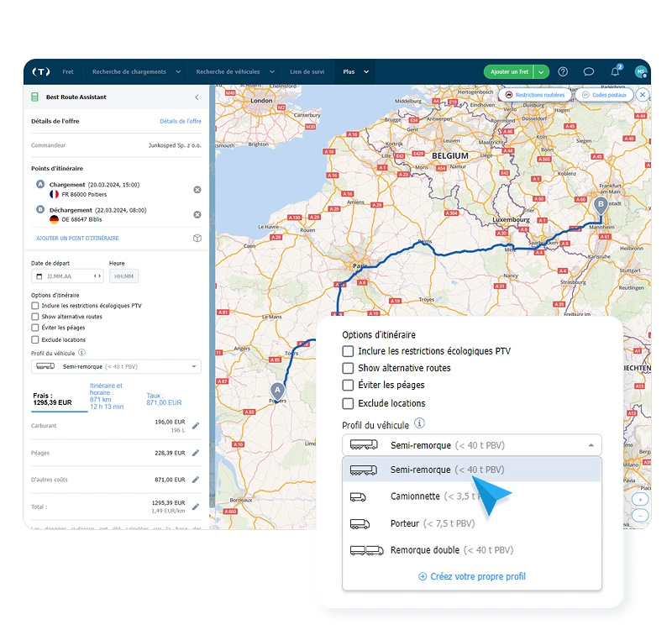This screenshot has width=672, height=630.
Task: Close the map view with X button
Action: tap(643, 95)
